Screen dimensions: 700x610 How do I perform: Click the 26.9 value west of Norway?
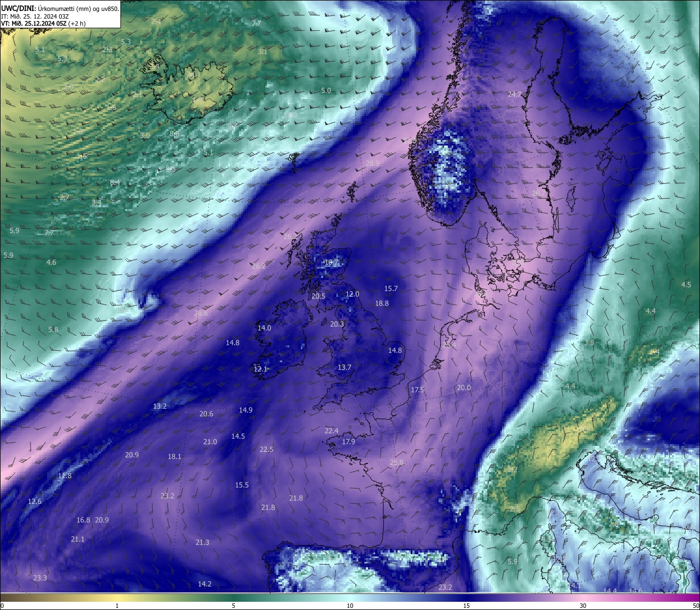click(x=372, y=163)
